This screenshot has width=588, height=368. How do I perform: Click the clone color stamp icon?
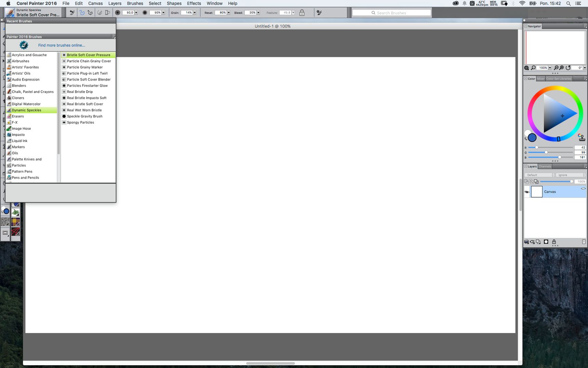pos(582,138)
